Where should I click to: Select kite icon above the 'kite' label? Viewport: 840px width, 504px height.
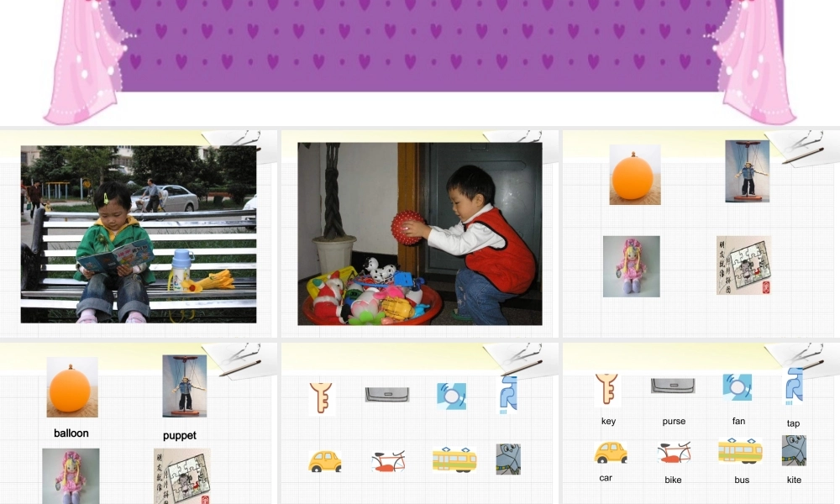tap(794, 450)
